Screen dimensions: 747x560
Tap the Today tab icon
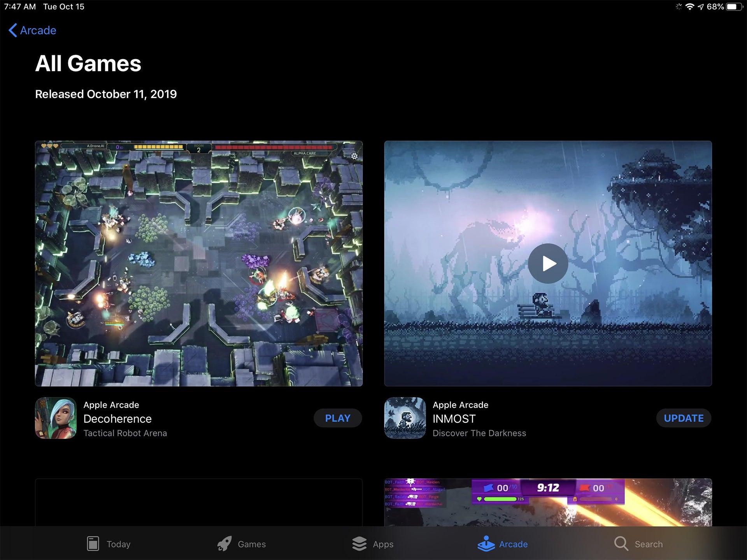click(93, 544)
